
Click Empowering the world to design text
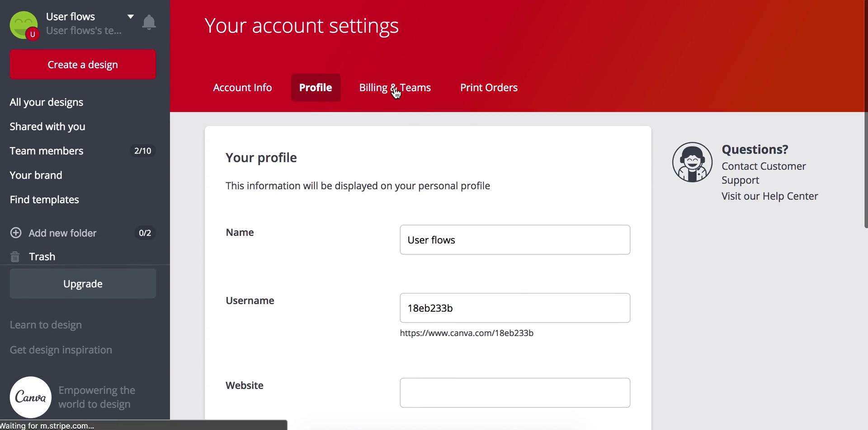click(97, 397)
